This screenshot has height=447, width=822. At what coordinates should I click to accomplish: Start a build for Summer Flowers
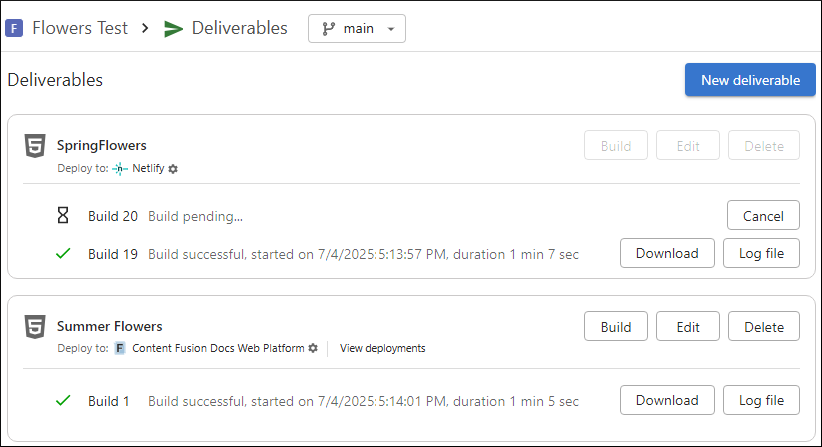(616, 326)
